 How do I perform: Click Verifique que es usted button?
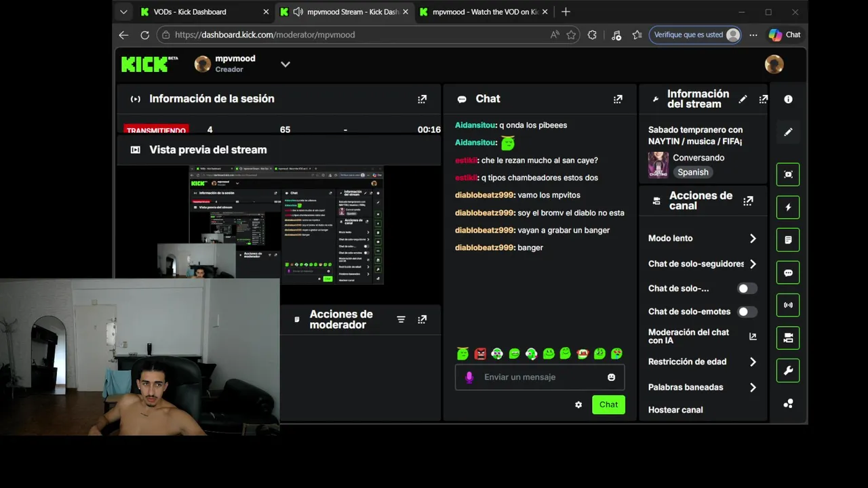(695, 35)
